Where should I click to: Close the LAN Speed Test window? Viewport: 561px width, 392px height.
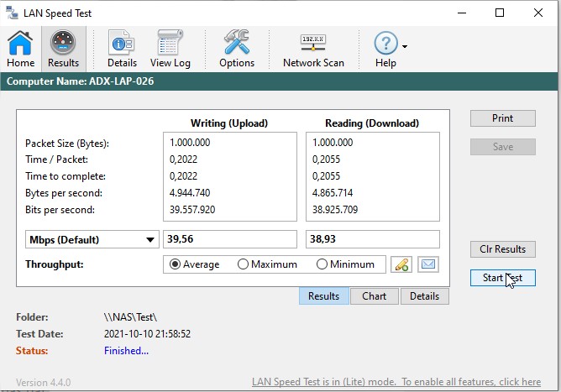(x=538, y=13)
